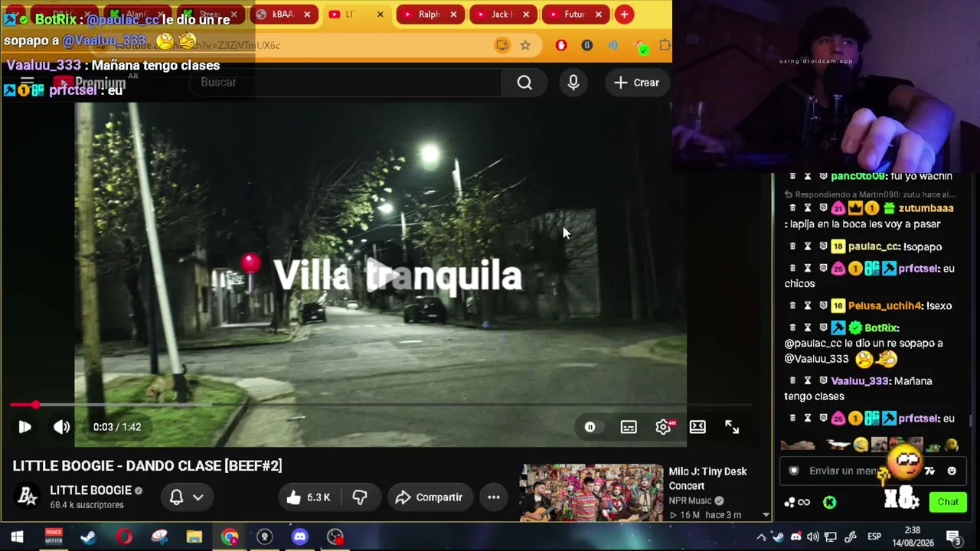This screenshot has height=551, width=980.
Task: Delete the paulac_cc !sopapo chat message
Action: (792, 246)
